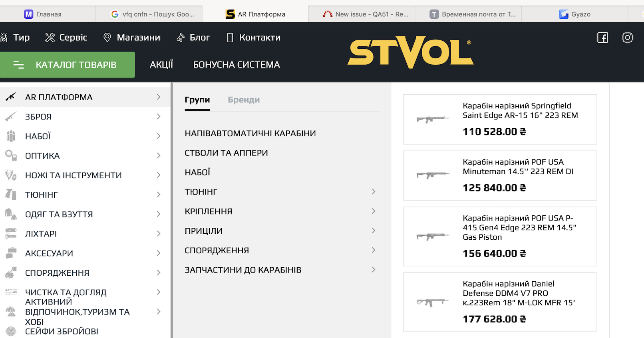
Task: Switch to the Бренди tab
Action: click(244, 100)
